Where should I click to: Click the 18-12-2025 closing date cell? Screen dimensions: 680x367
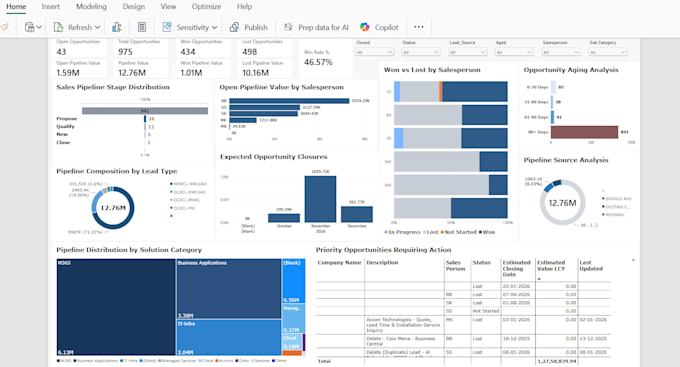point(516,338)
